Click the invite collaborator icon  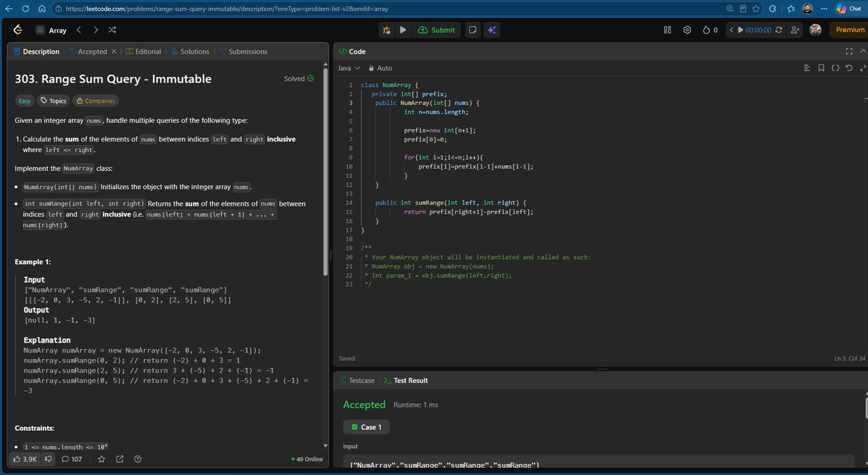coord(795,30)
